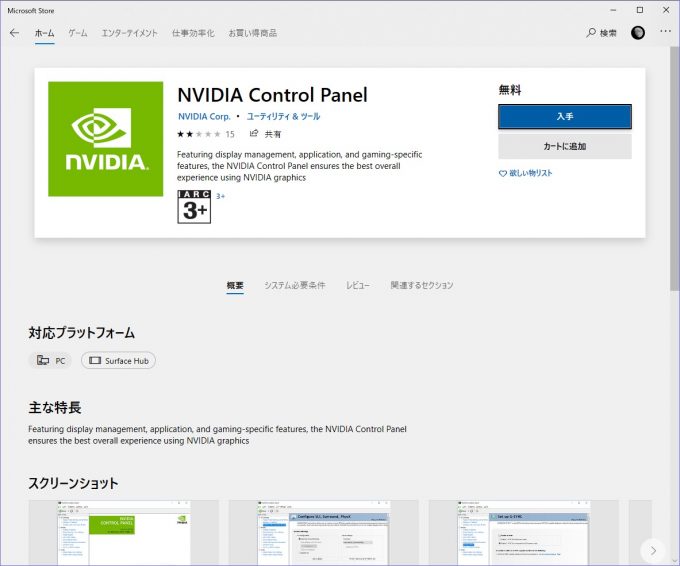Switch to the 関連するセクション tab
The image size is (680, 566).
pos(422,285)
